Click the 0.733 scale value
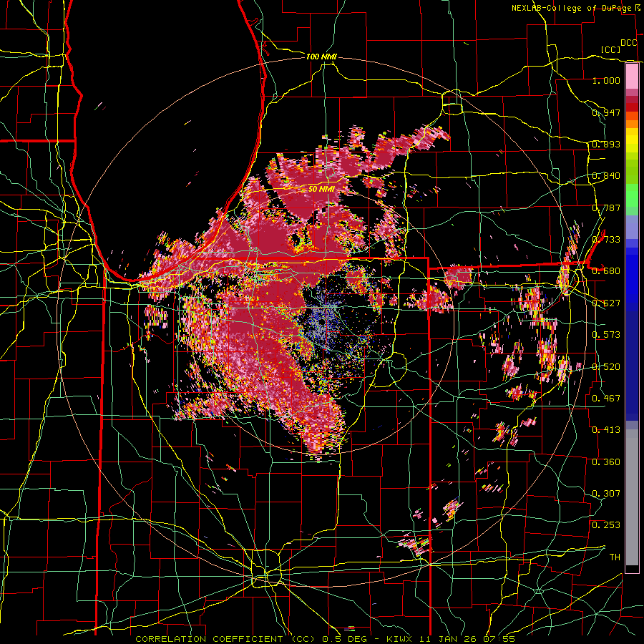The height and width of the screenshot is (644, 644). (x=606, y=240)
